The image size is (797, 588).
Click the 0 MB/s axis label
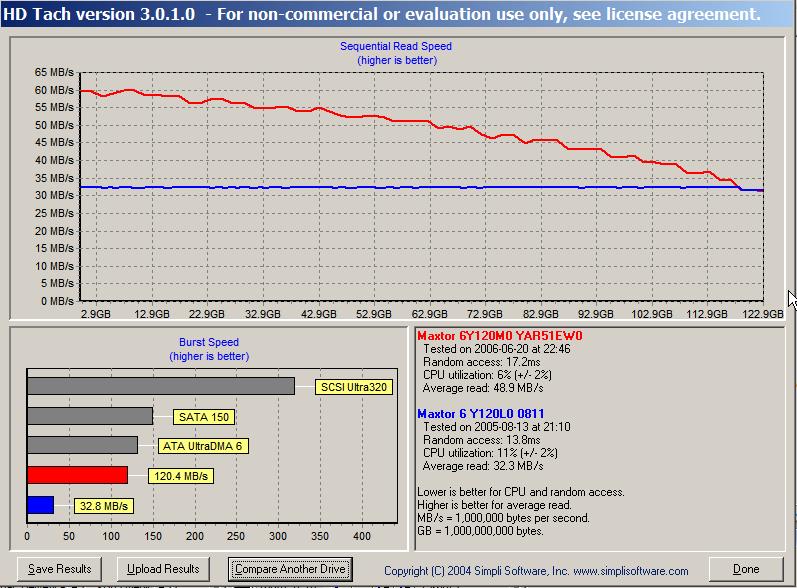click(57, 301)
